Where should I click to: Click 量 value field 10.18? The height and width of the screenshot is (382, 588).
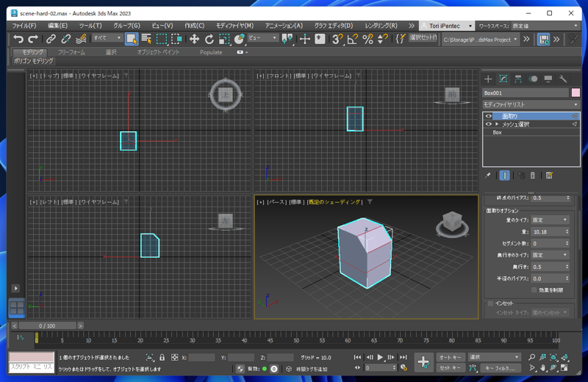click(x=548, y=231)
